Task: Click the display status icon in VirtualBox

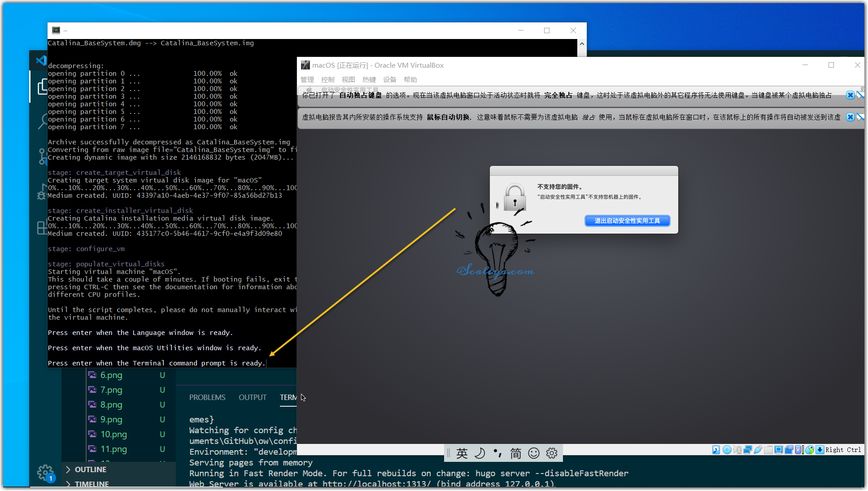Action: [779, 450]
